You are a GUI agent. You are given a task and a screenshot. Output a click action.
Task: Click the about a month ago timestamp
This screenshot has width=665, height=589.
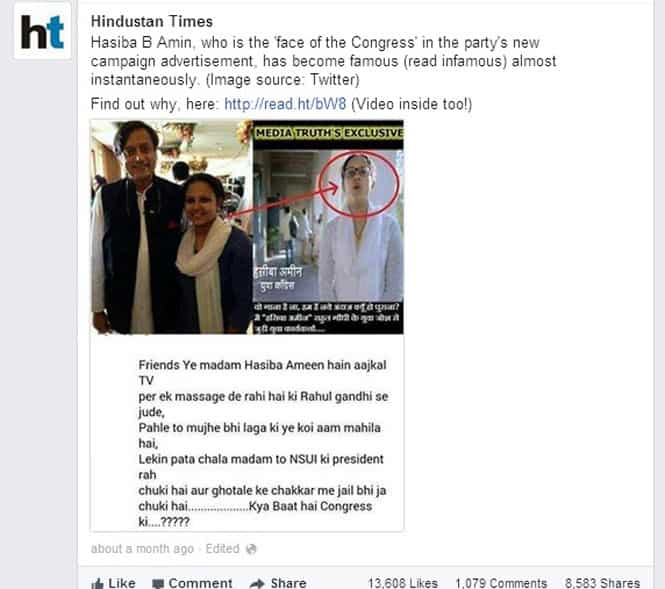click(142, 549)
